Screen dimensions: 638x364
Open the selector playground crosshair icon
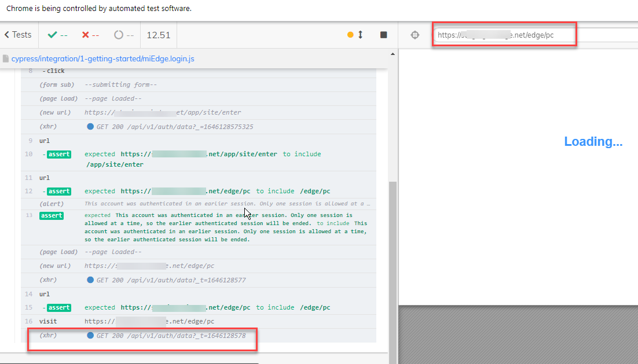tap(415, 35)
